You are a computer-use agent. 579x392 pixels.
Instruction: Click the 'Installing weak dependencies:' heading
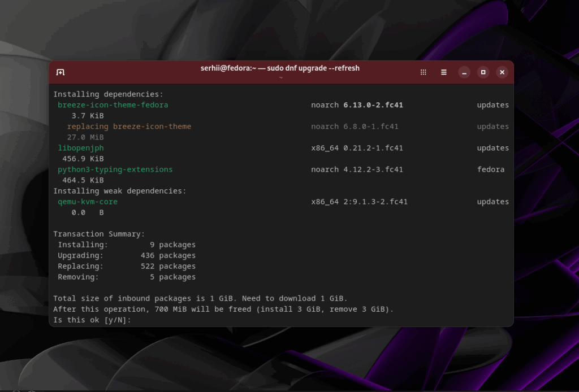coord(119,191)
